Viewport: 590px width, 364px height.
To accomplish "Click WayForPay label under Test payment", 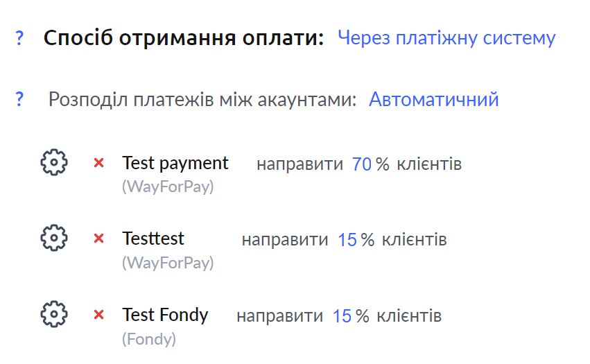I will point(168,187).
